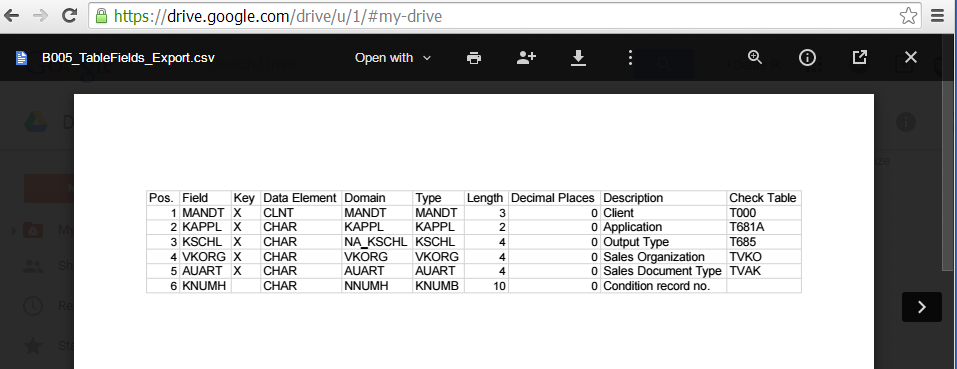Click the NNUMH domain cell
This screenshot has width=957, height=369.
tap(377, 286)
